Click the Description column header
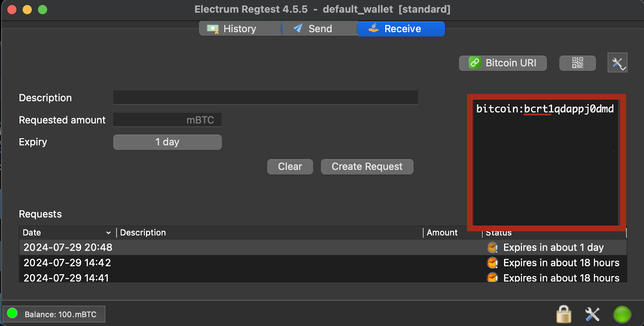 270,233
